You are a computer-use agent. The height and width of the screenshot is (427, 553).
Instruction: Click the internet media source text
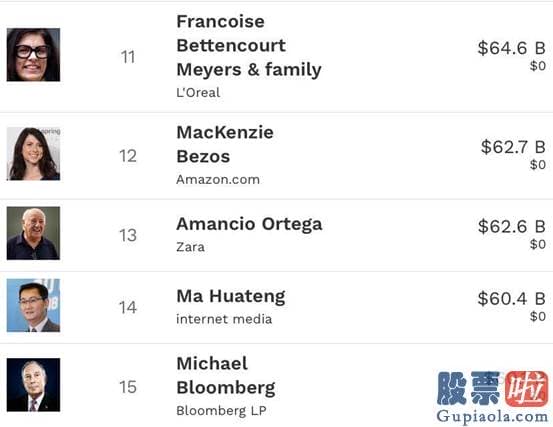(224, 319)
